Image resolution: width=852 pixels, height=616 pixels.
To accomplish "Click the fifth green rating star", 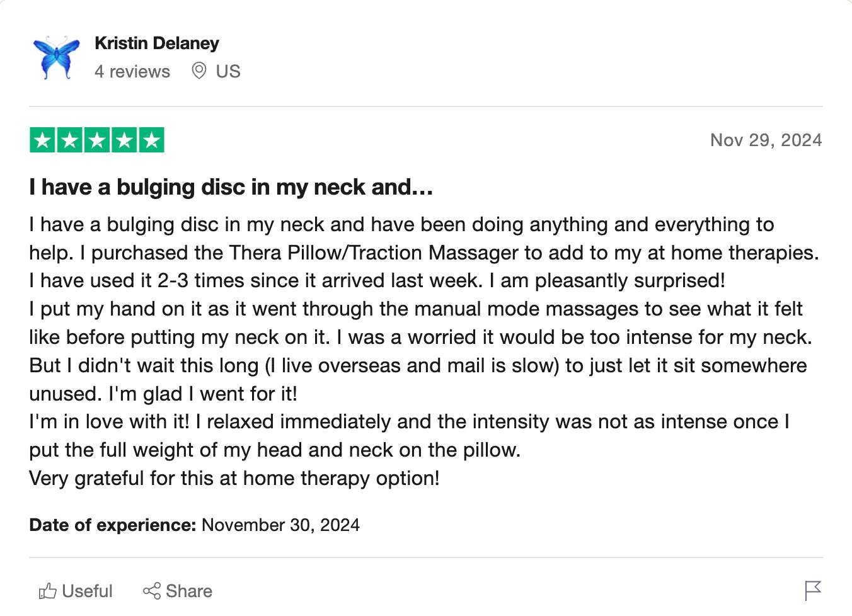I will pyautogui.click(x=151, y=140).
